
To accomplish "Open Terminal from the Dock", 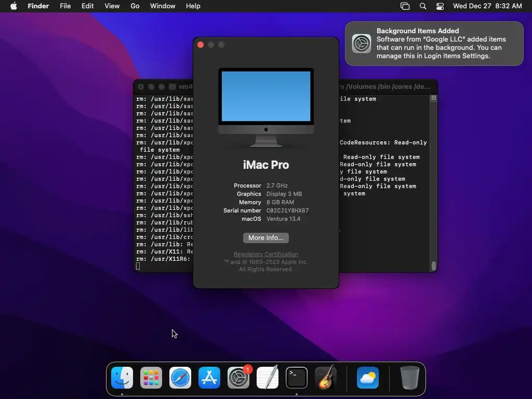I will pyautogui.click(x=297, y=378).
